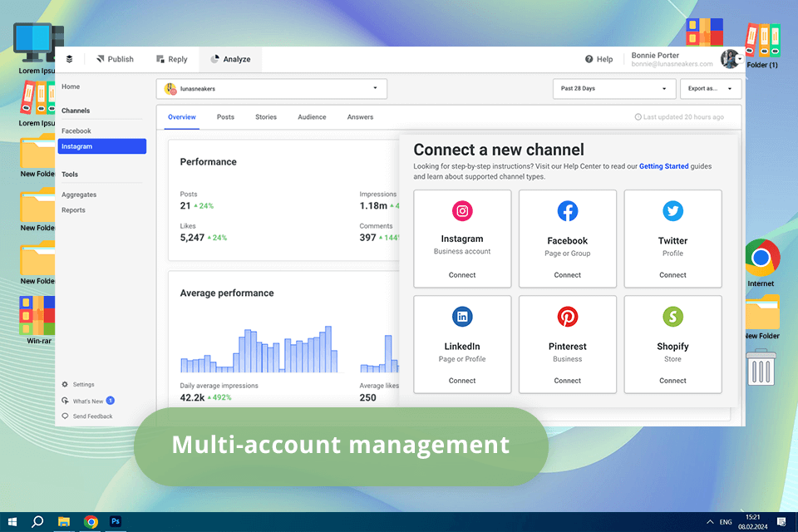Click the Shopify logo icon
Screen dimensions: 798x532
pyautogui.click(x=672, y=317)
